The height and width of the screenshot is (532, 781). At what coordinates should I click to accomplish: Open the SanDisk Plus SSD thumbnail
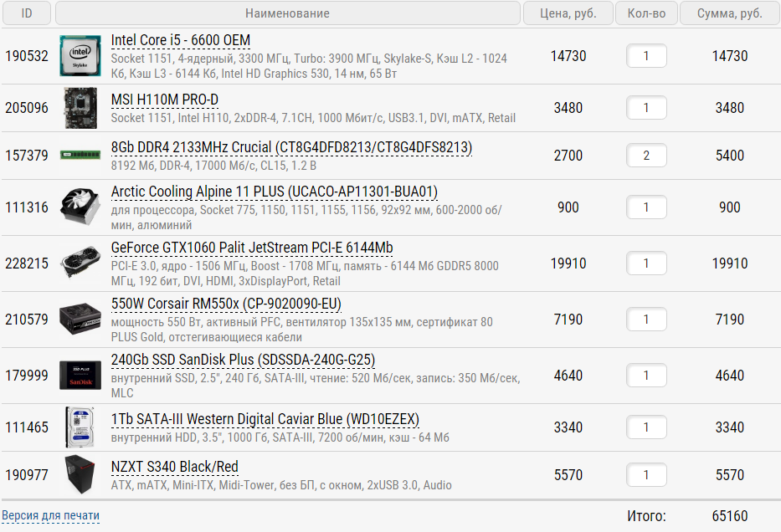click(80, 375)
